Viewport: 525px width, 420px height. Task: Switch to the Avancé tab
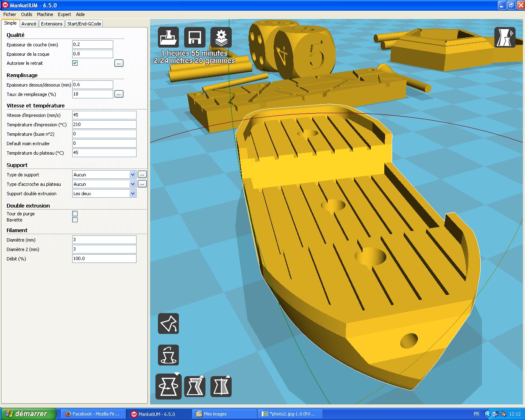click(x=29, y=24)
